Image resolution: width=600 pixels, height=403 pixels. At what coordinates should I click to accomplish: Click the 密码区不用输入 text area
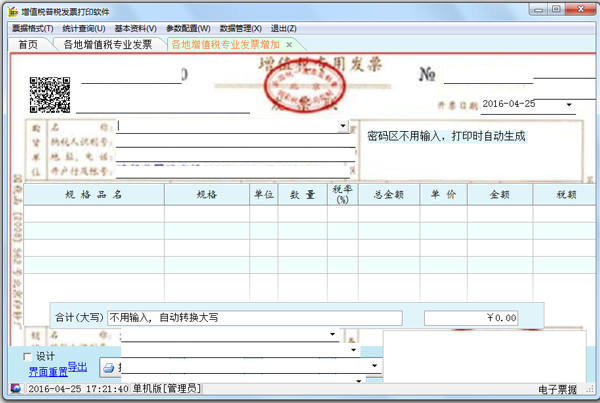pos(446,136)
